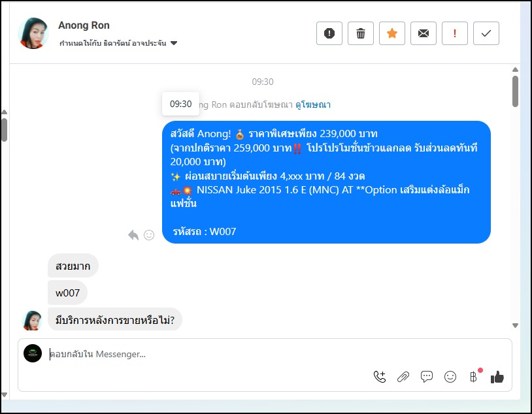
Task: Mark as unread with envelope icon
Action: tap(423, 33)
